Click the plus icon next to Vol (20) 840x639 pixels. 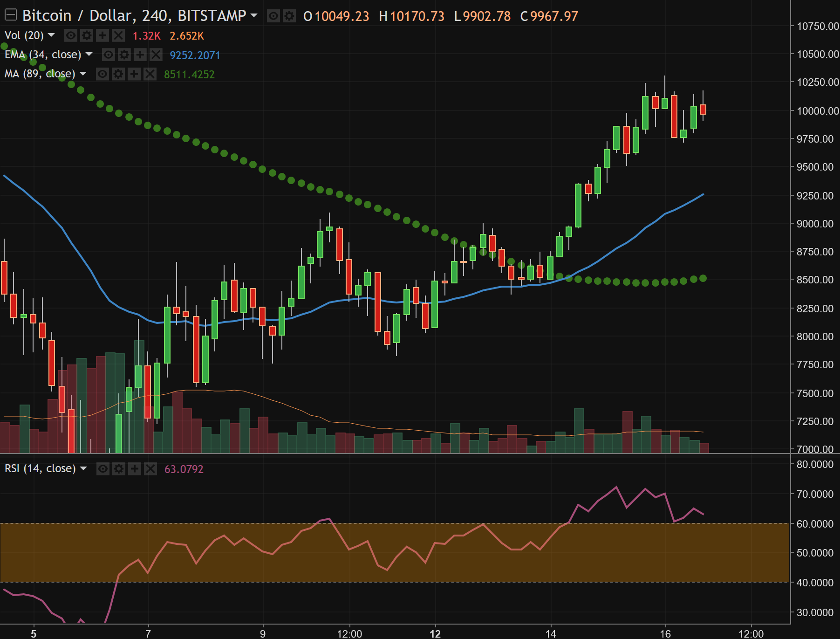pyautogui.click(x=102, y=35)
